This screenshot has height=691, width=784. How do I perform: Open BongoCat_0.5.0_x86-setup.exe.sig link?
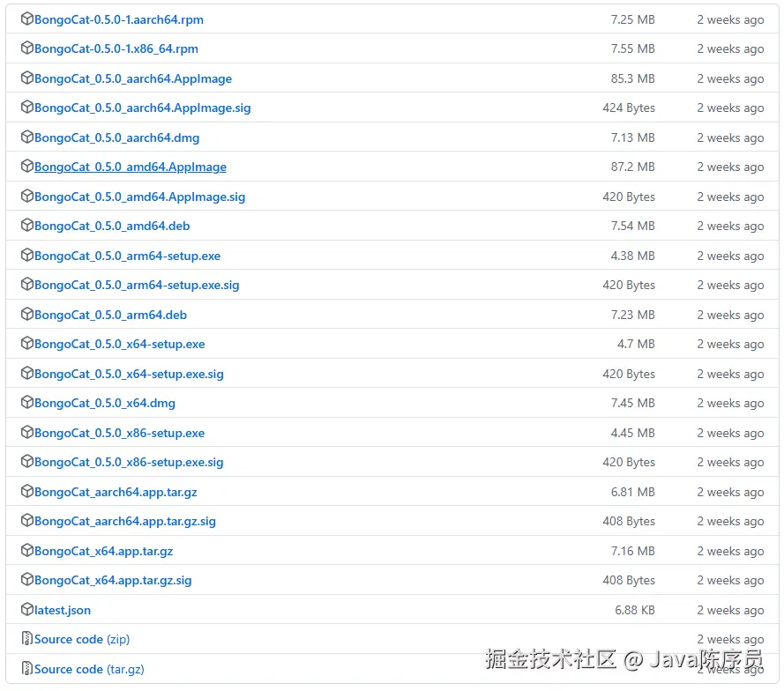(129, 462)
